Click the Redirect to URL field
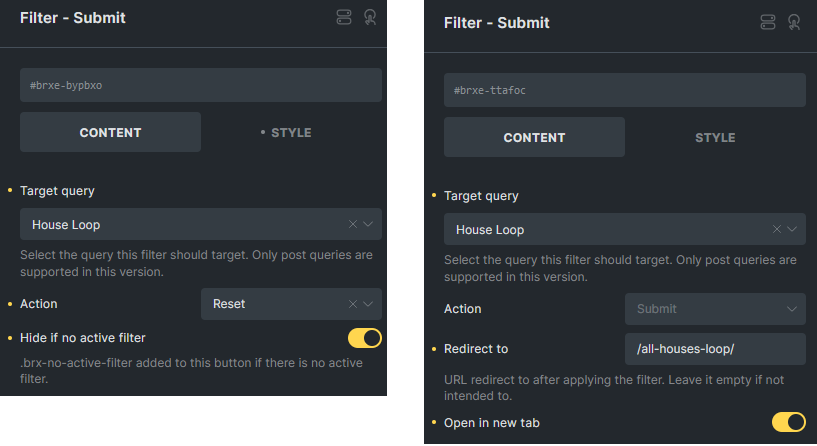The width and height of the screenshot is (817, 446). [x=715, y=349]
